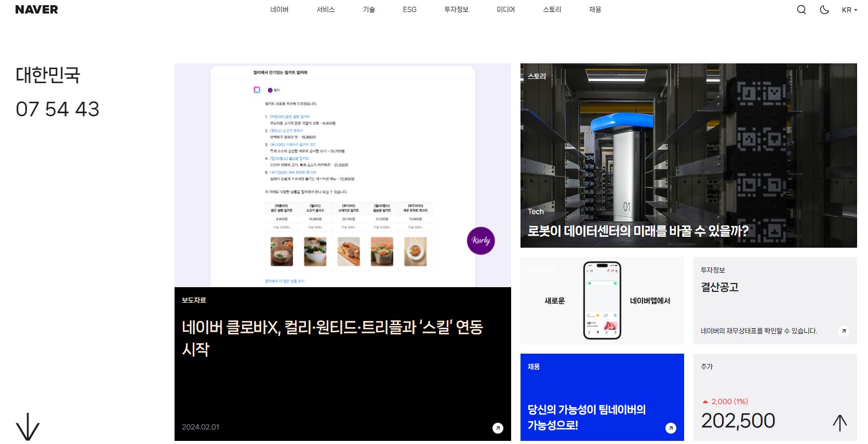Click 네이버의 재무상태표를 확인할 수 있습니다 text
This screenshot has width=868, height=444.
[759, 331]
